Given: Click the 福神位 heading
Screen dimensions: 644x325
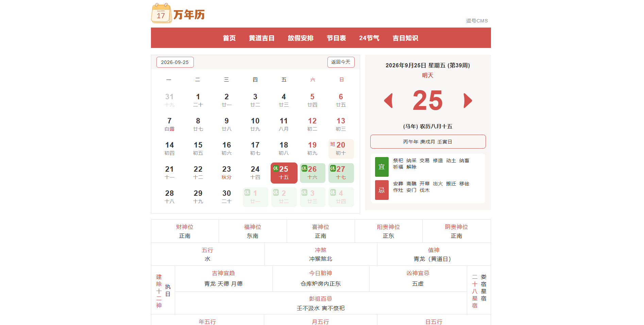Looking at the screenshot, I should click(x=253, y=227).
